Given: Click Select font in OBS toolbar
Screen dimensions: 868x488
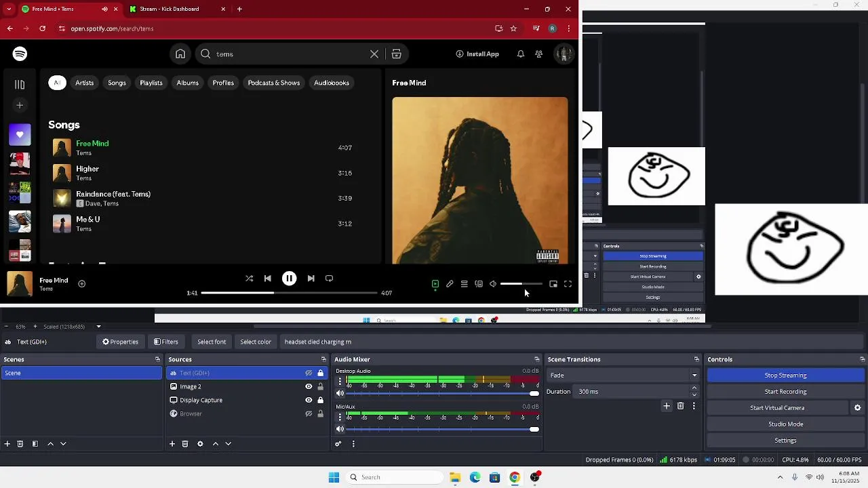Looking at the screenshot, I should [x=212, y=342].
